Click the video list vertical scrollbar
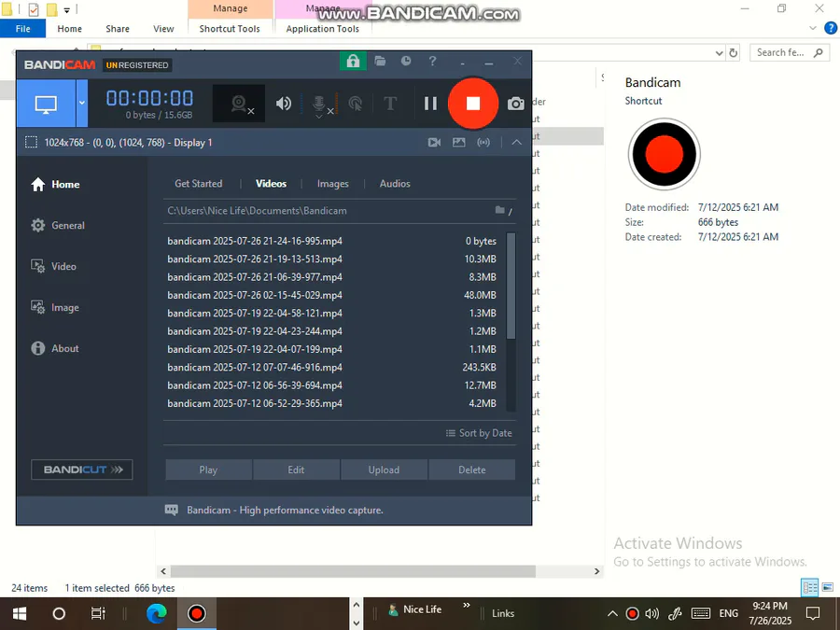 [511, 286]
